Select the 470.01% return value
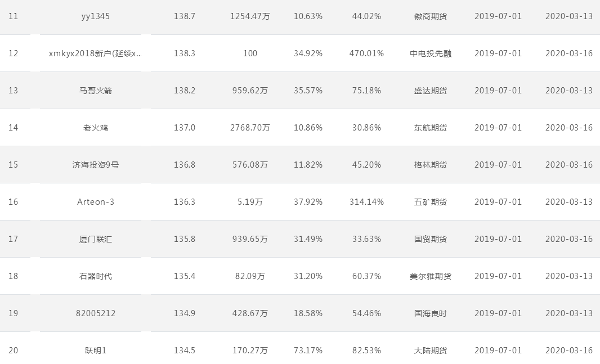This screenshot has width=600, height=364. 366,53
